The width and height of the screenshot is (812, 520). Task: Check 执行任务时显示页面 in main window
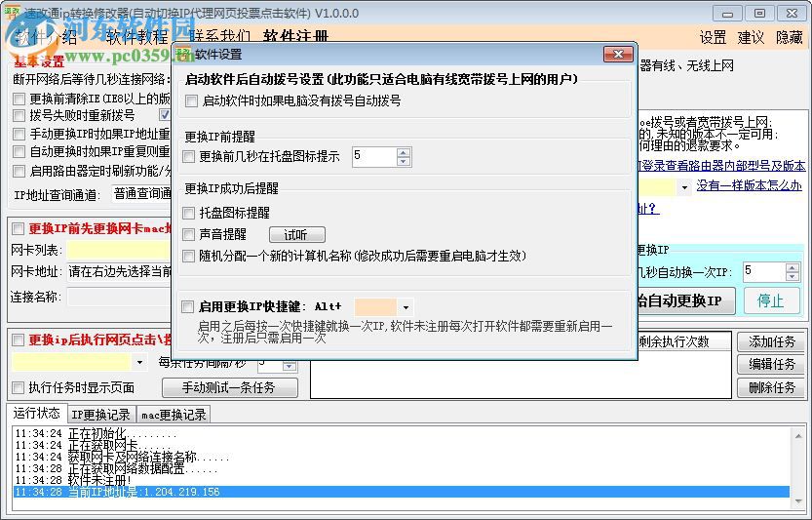click(x=19, y=387)
